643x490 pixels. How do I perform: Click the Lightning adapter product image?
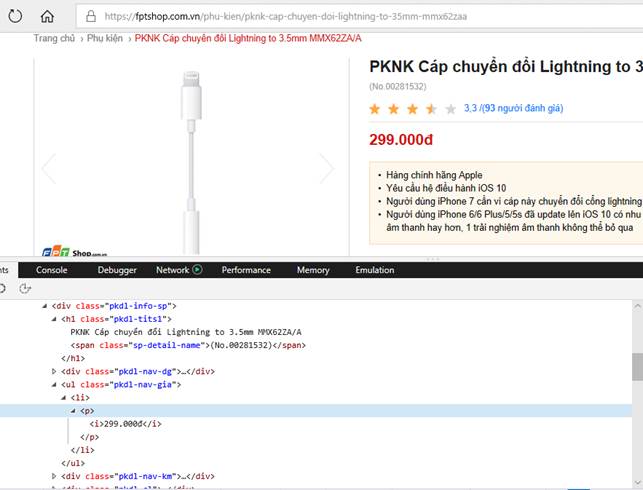point(191,162)
